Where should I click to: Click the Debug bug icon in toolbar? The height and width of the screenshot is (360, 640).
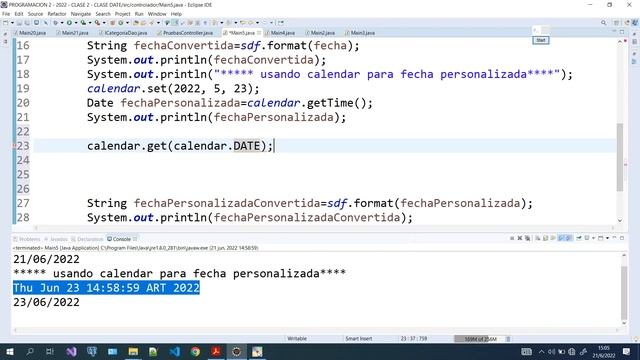pos(55,23)
